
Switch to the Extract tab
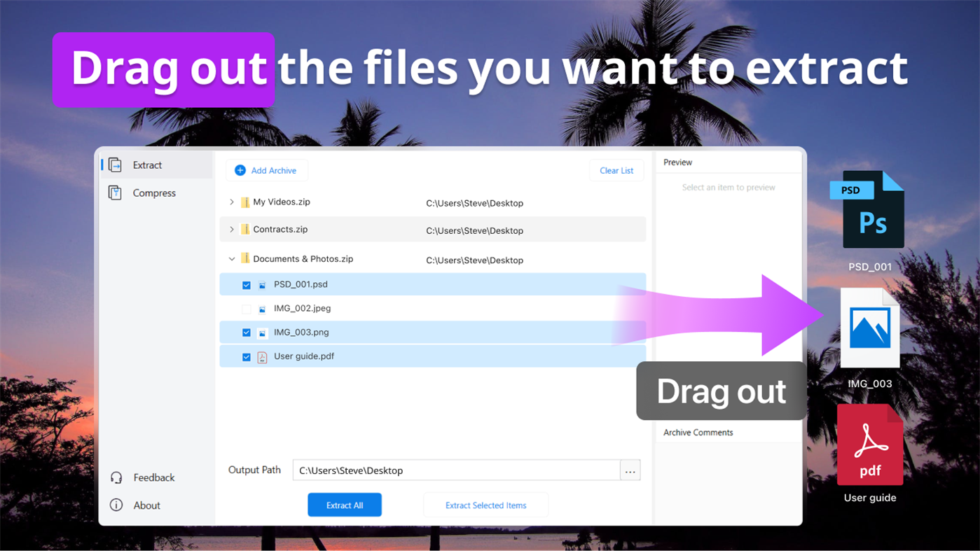coord(147,165)
